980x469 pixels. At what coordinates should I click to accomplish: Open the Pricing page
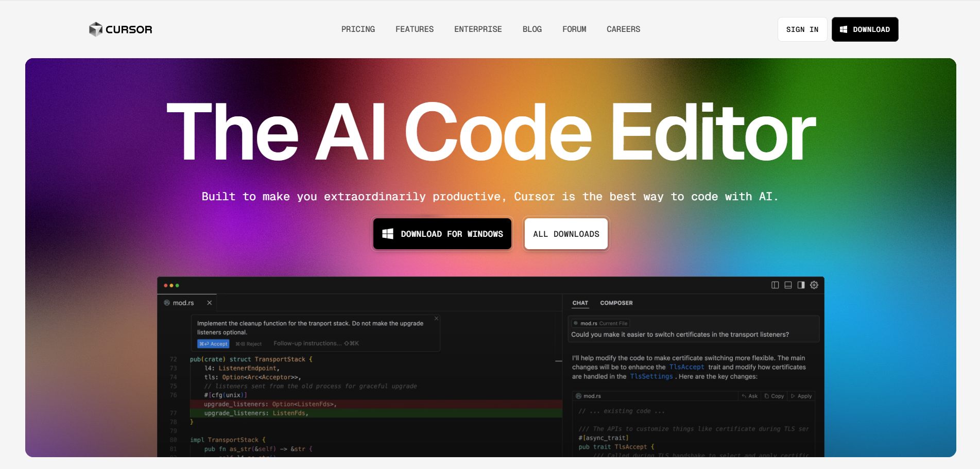point(358,29)
